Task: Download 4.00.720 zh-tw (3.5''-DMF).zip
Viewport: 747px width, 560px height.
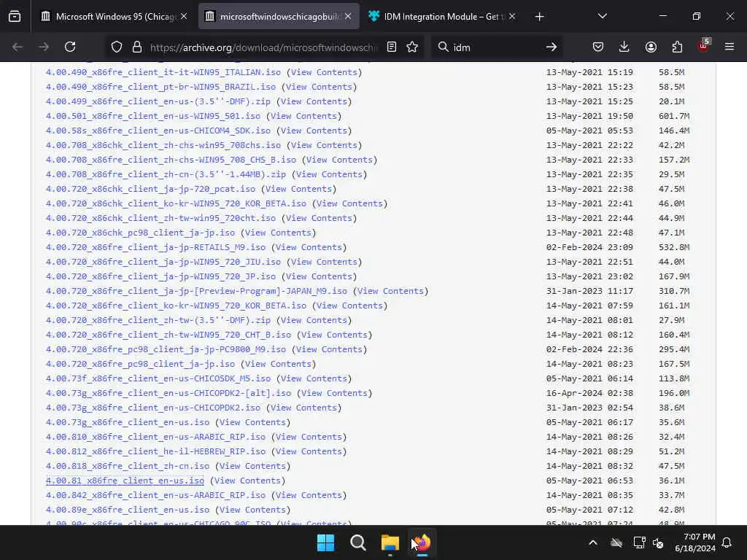Action: [158, 321]
